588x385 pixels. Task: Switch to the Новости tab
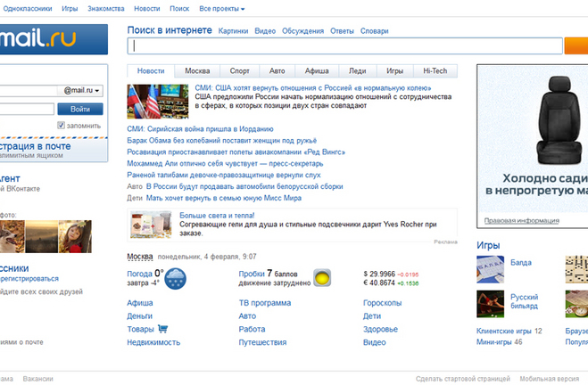click(151, 70)
